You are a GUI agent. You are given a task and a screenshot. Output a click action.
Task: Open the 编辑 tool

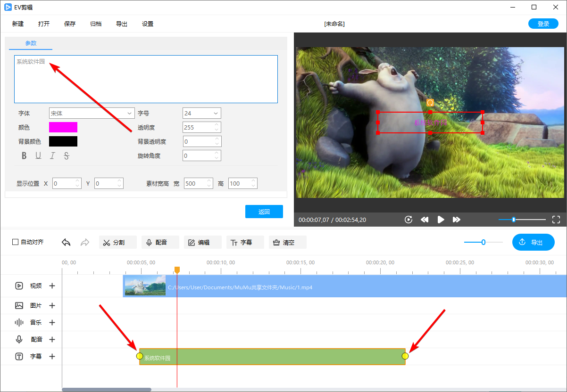tap(203, 242)
